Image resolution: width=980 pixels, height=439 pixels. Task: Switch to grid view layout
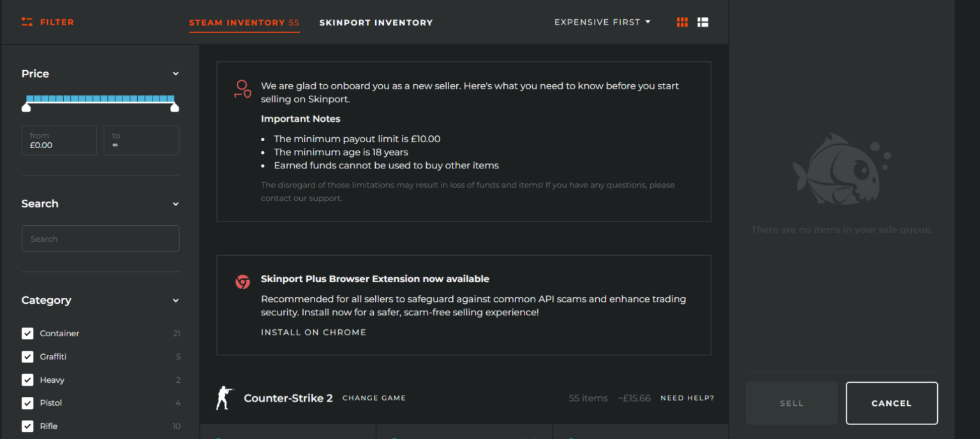point(681,21)
